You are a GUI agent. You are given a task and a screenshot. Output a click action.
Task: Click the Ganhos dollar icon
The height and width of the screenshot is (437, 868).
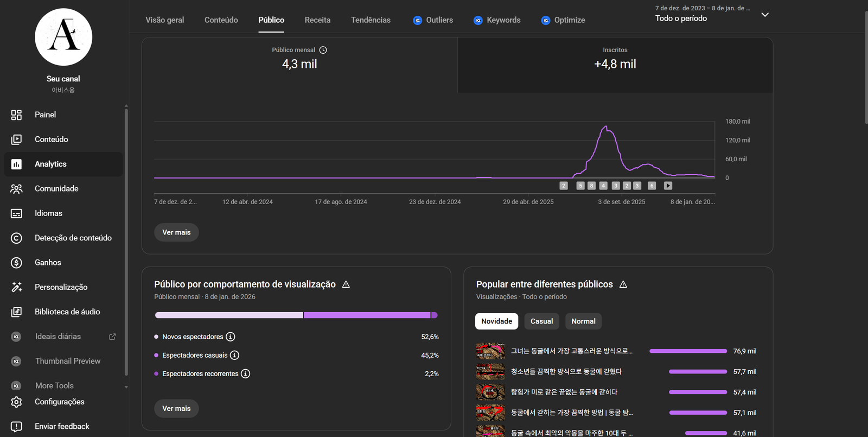(x=16, y=263)
